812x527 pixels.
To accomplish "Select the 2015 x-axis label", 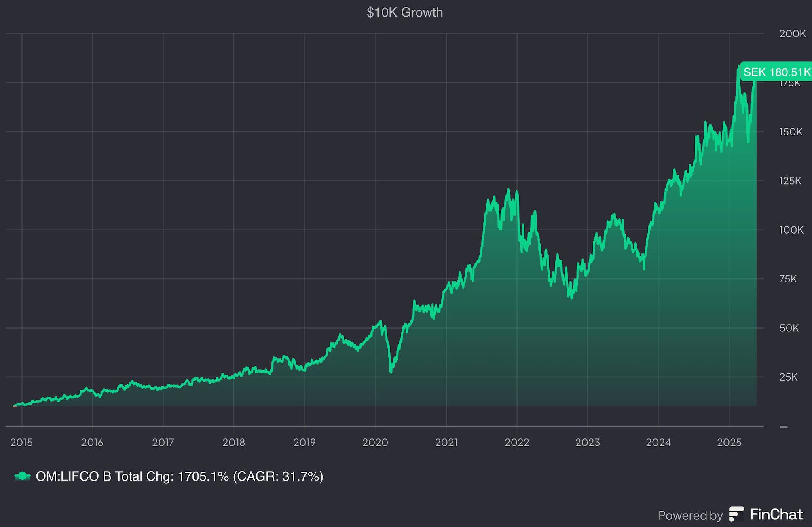I will pyautogui.click(x=21, y=442).
